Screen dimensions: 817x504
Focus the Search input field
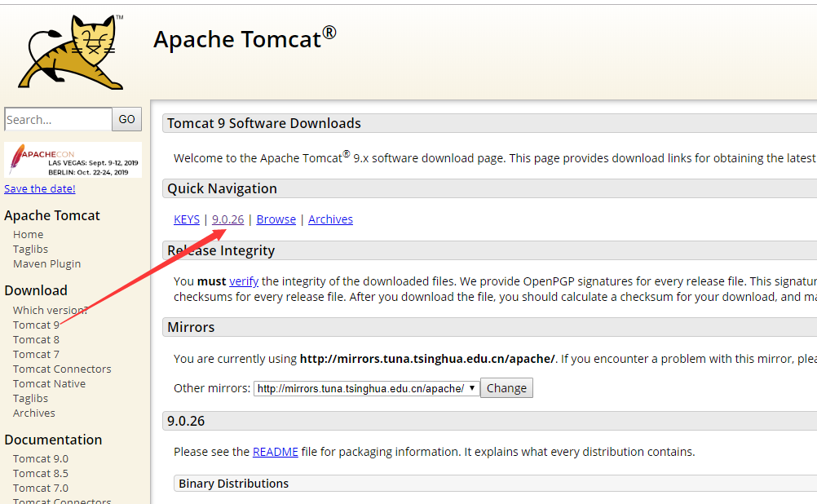click(x=58, y=119)
